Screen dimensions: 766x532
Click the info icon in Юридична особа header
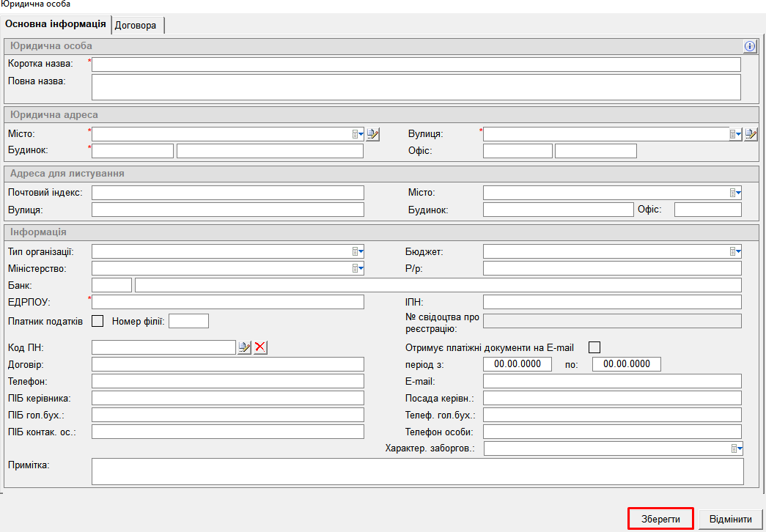click(749, 46)
